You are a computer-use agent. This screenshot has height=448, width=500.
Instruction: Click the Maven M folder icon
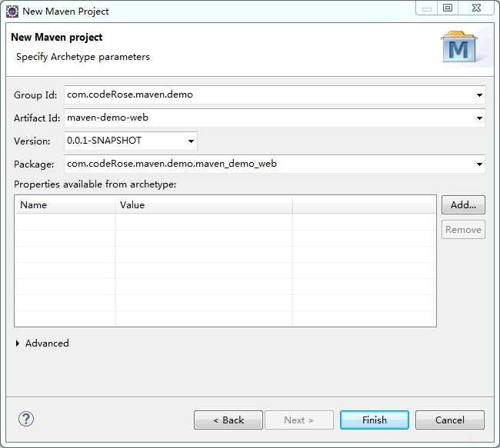coord(459,47)
